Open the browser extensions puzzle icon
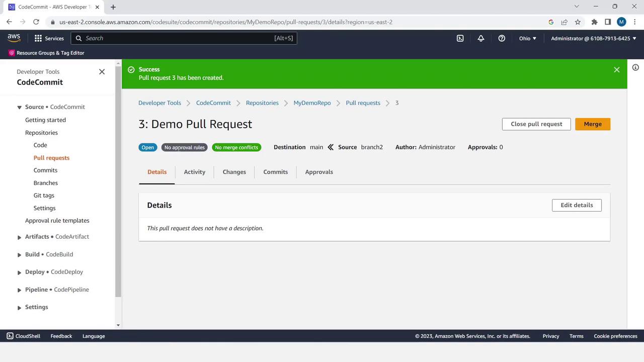 (x=594, y=22)
